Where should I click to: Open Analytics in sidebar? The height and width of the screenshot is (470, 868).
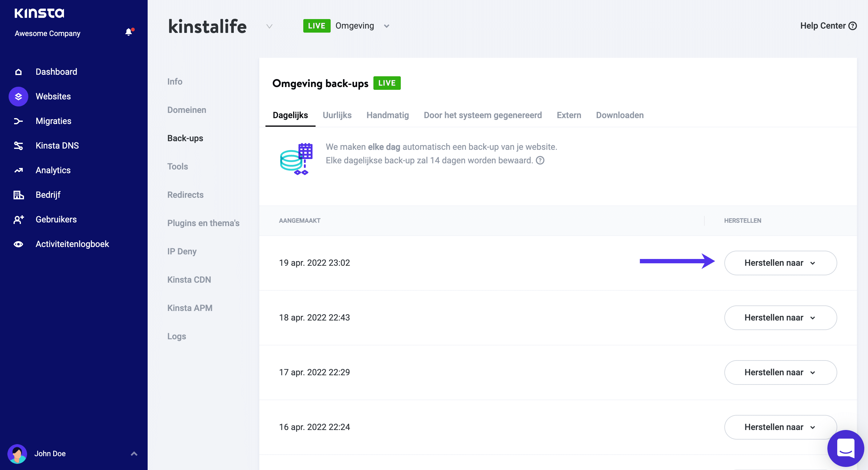tap(53, 170)
